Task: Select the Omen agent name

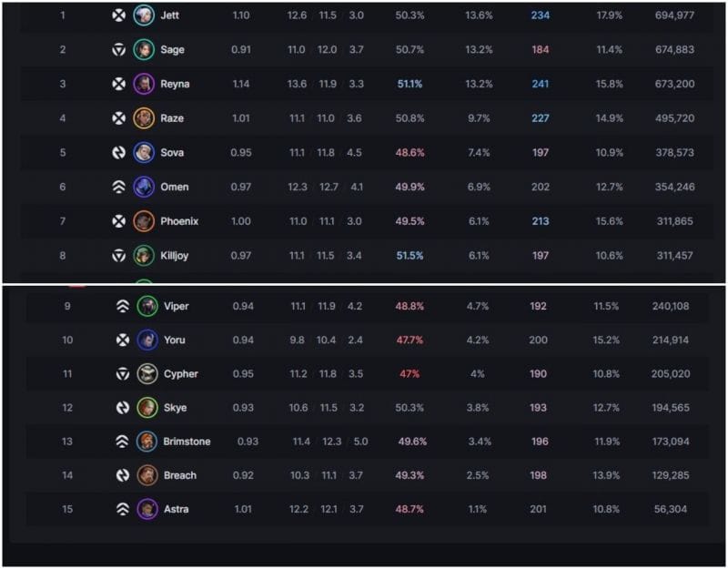Action: [x=175, y=187]
